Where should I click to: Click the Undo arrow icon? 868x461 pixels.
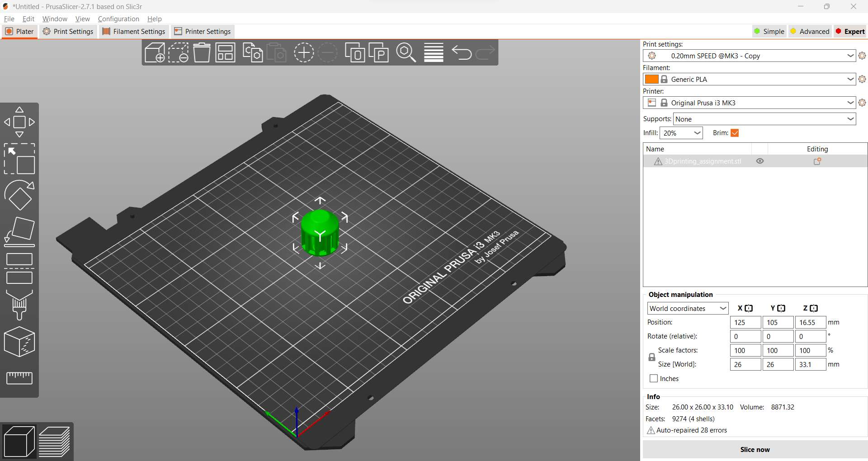point(462,53)
